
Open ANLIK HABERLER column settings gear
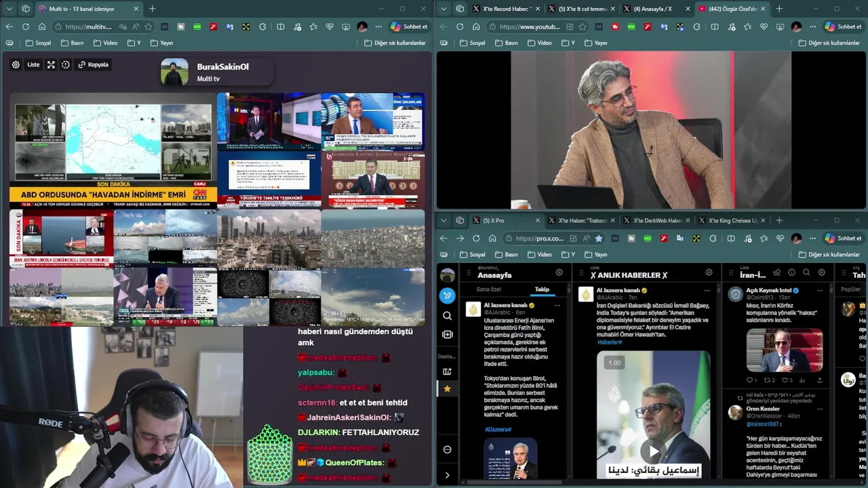[x=709, y=272]
